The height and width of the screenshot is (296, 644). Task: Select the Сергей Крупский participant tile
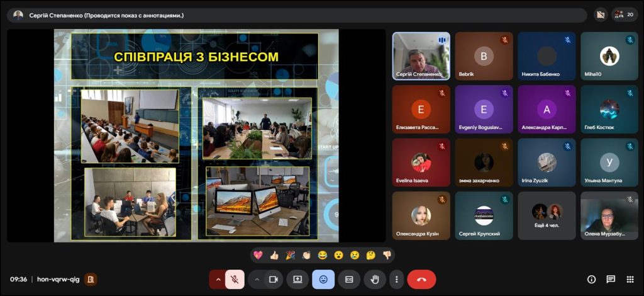point(484,216)
